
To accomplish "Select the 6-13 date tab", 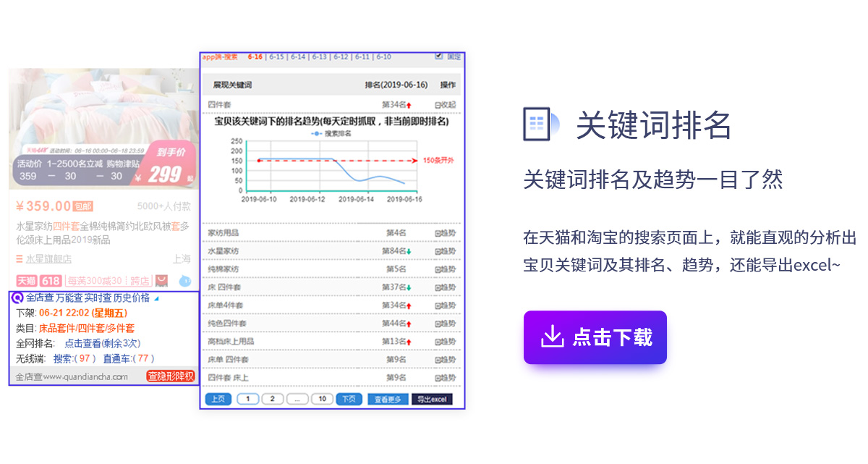I will [x=319, y=56].
